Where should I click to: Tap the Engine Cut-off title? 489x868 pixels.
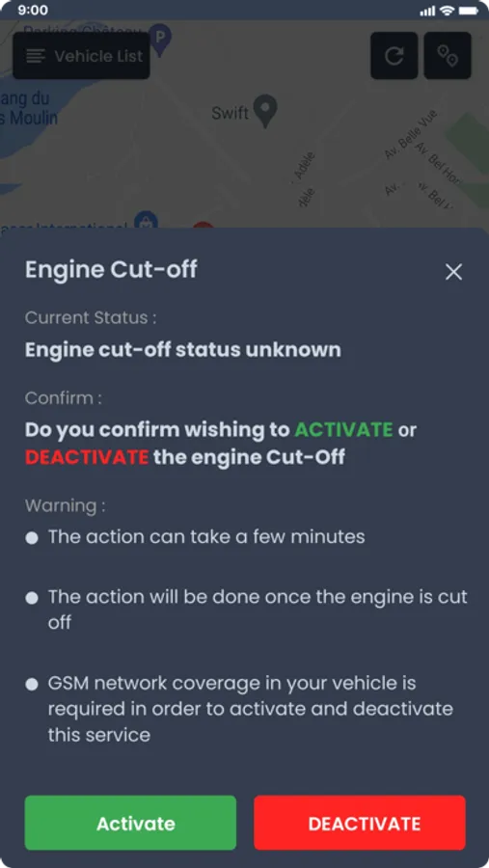(x=111, y=270)
